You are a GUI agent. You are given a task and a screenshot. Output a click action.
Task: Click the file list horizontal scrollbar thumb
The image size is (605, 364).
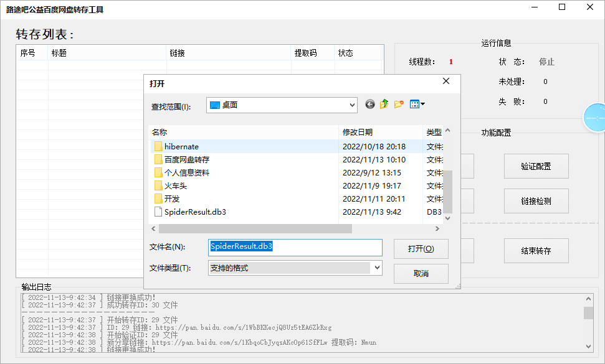(255, 229)
